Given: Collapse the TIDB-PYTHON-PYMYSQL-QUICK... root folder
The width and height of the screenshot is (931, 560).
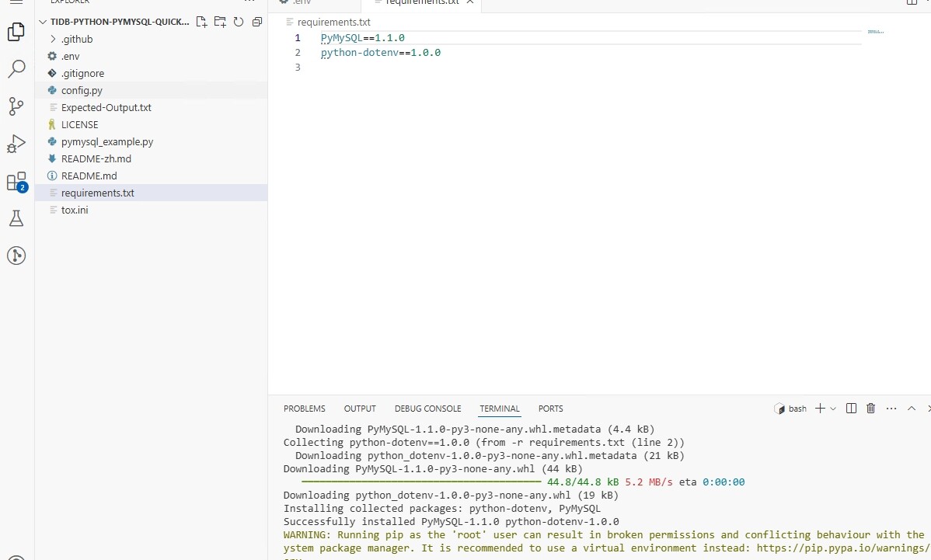Looking at the screenshot, I should [x=43, y=22].
